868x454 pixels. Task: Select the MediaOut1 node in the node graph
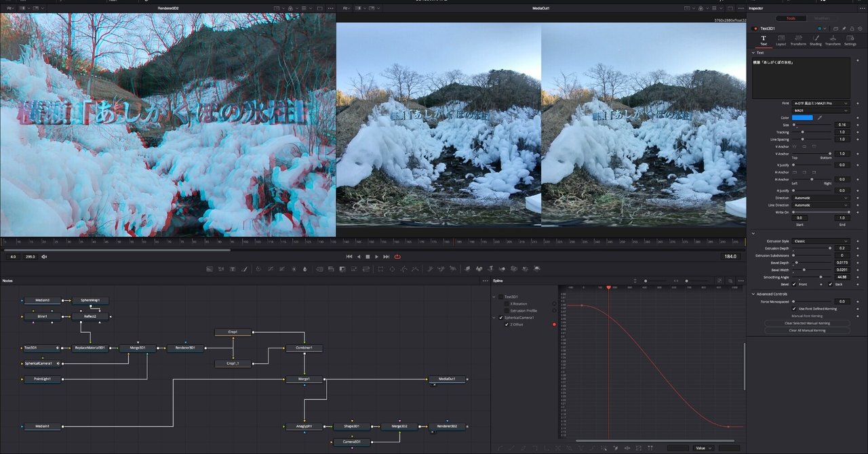coord(447,379)
